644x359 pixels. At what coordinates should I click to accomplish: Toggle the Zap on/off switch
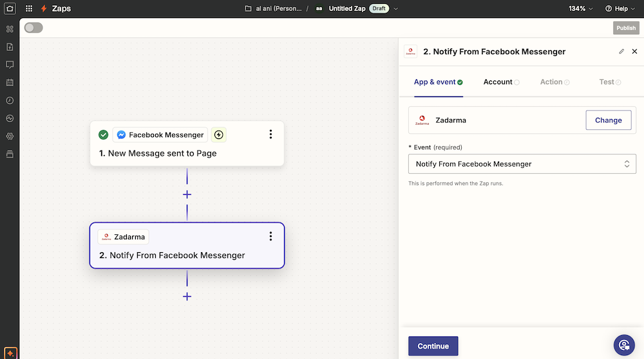coord(33,28)
